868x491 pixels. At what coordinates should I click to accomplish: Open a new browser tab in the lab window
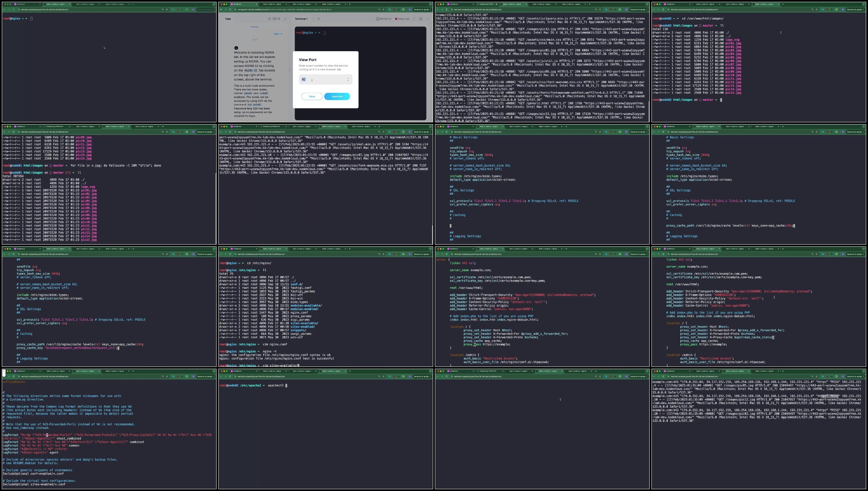[x=350, y=4]
